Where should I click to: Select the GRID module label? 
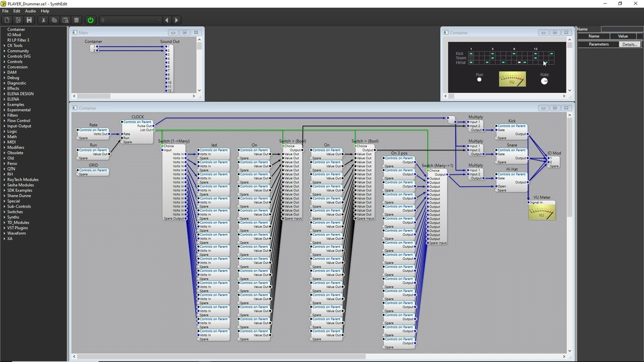(93, 165)
